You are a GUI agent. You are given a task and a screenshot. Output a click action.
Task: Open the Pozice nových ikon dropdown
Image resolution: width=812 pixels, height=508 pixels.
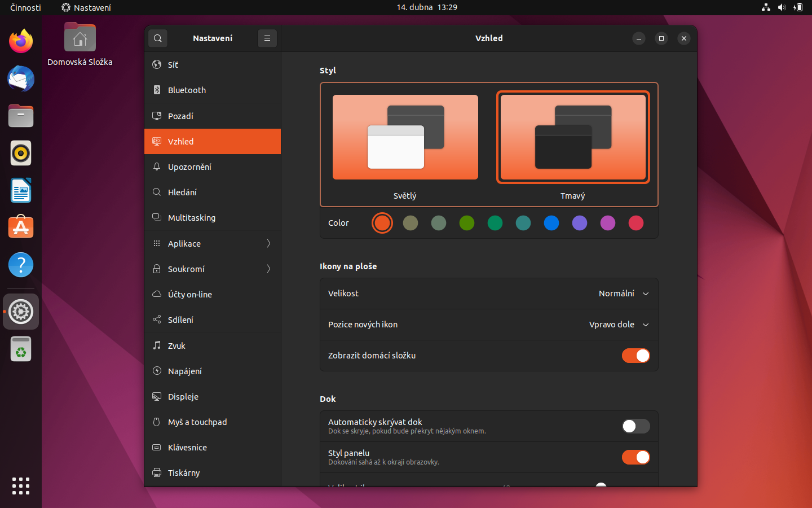coord(619,325)
